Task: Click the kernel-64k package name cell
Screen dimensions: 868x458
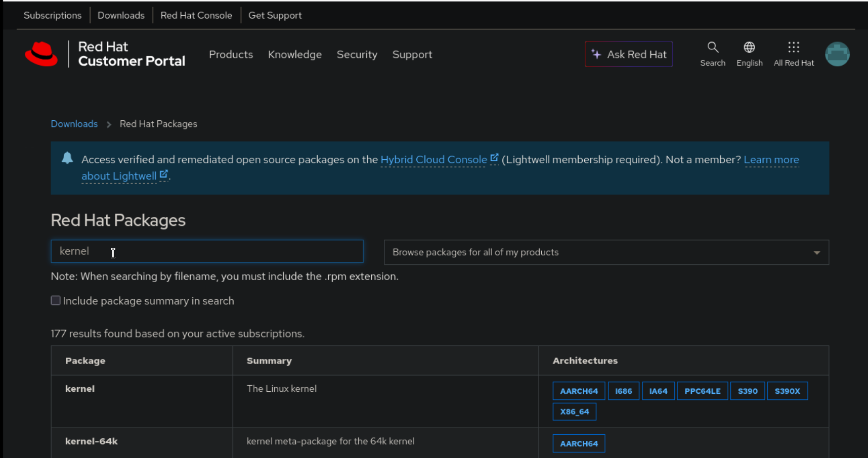Action: pos(92,441)
